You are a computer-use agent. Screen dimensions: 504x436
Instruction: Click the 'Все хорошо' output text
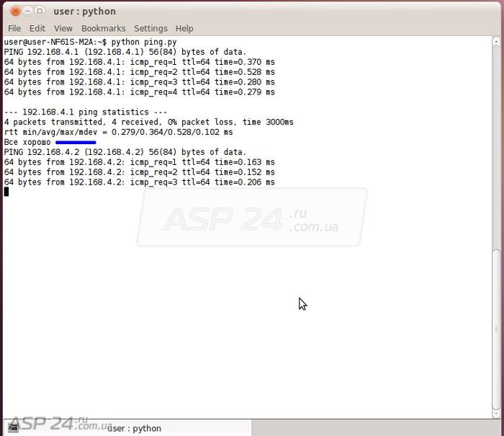27,142
